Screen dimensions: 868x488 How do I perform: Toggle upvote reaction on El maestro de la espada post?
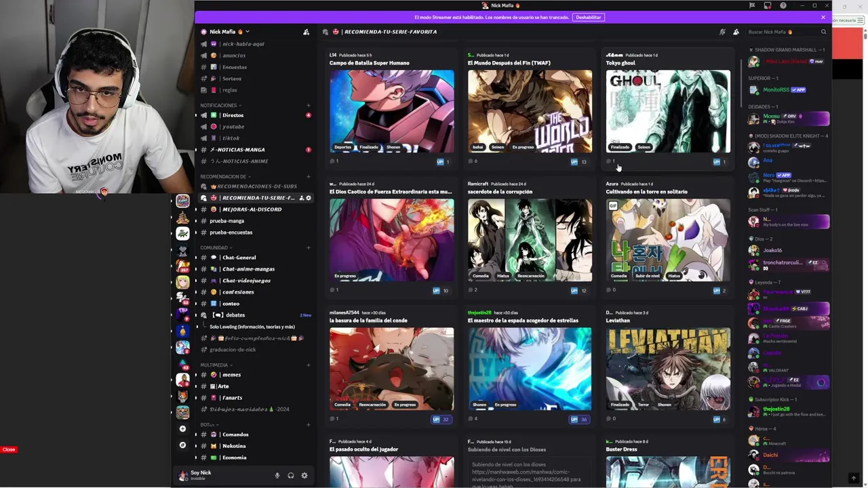point(579,420)
